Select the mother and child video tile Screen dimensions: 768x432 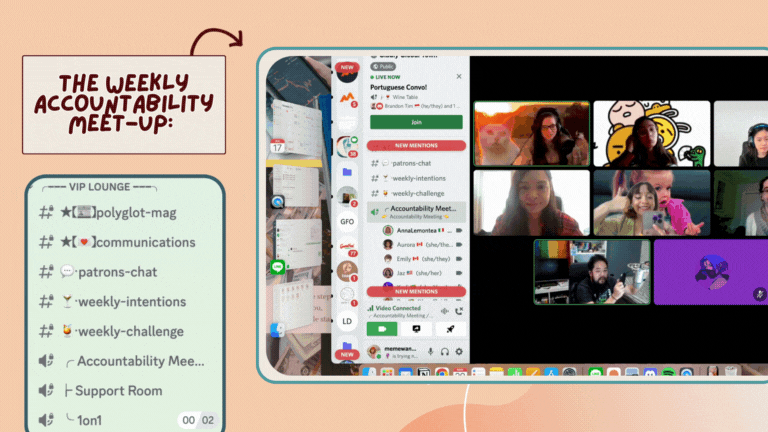click(652, 203)
